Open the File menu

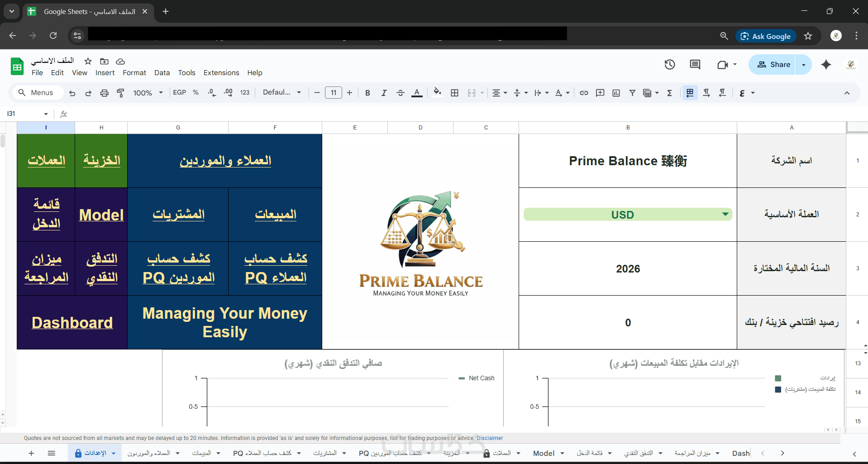[x=37, y=73]
